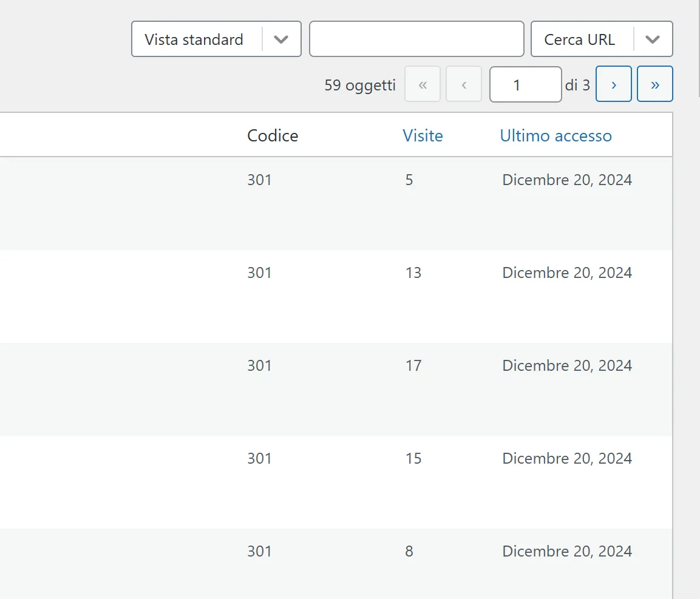Viewport: 700px width, 599px height.
Task: Select the row showing 17 visits
Action: tap(413, 365)
